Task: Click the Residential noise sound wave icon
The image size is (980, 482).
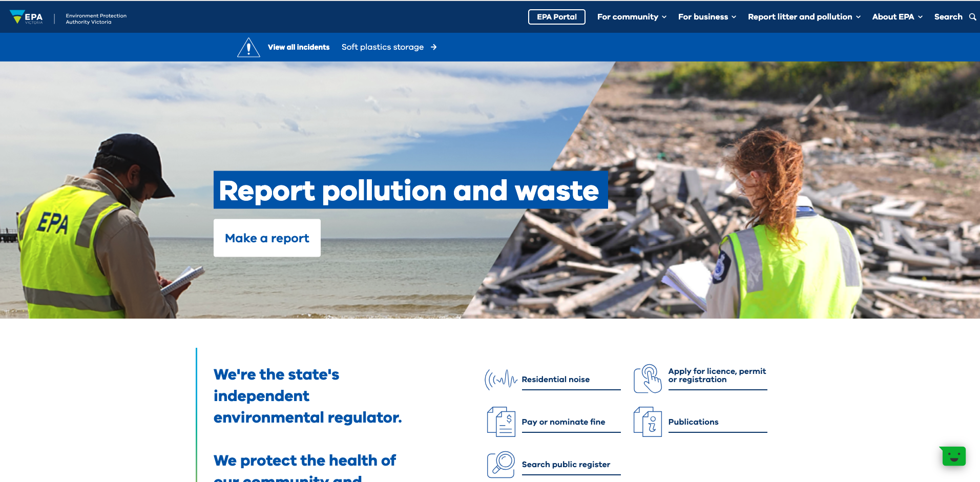Action: (x=501, y=380)
